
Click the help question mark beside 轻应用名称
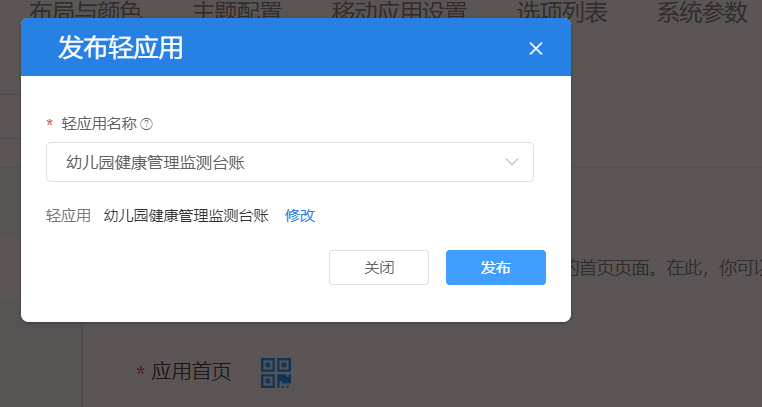[146, 124]
